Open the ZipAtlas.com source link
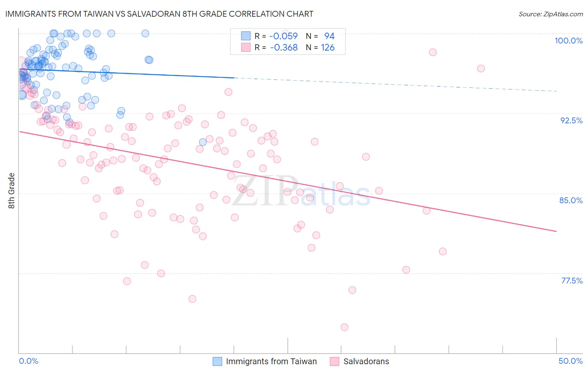 551,14
